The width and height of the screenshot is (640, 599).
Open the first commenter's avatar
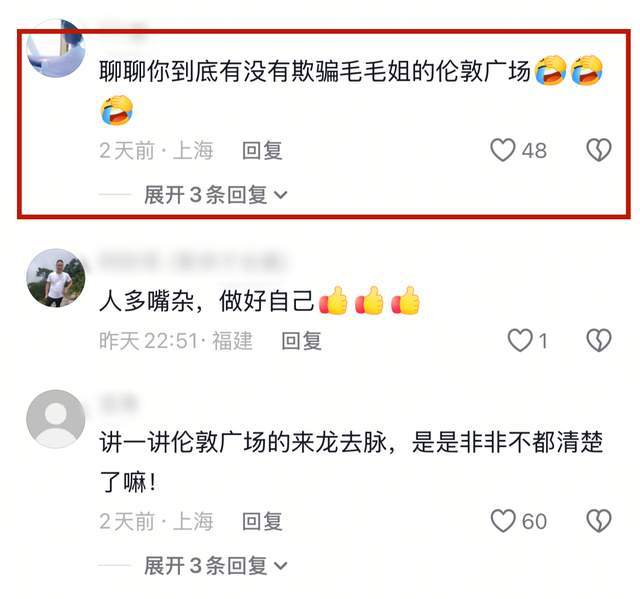point(56,48)
